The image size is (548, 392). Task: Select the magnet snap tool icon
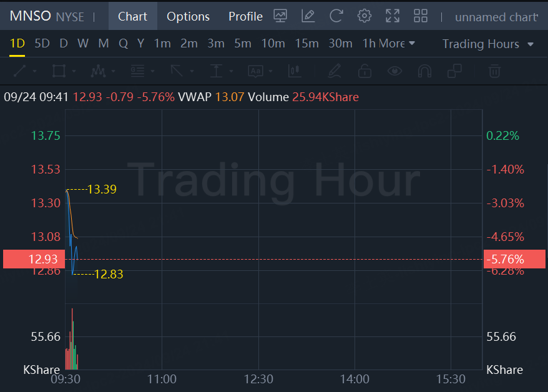coord(425,71)
